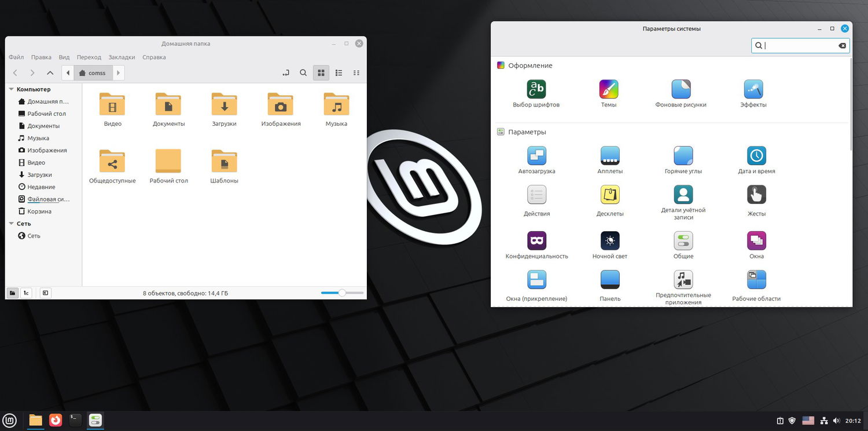Select the Загрузки folder icon in the file pane
Image resolution: width=868 pixels, height=431 pixels.
224,104
